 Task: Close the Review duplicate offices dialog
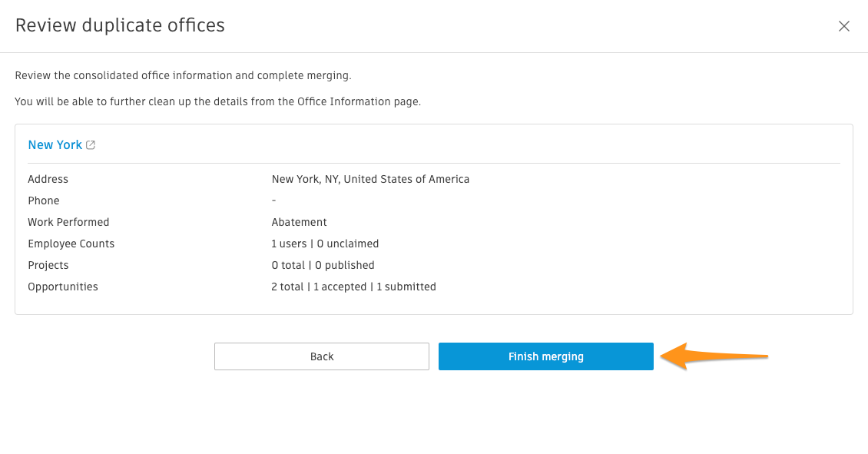(843, 26)
